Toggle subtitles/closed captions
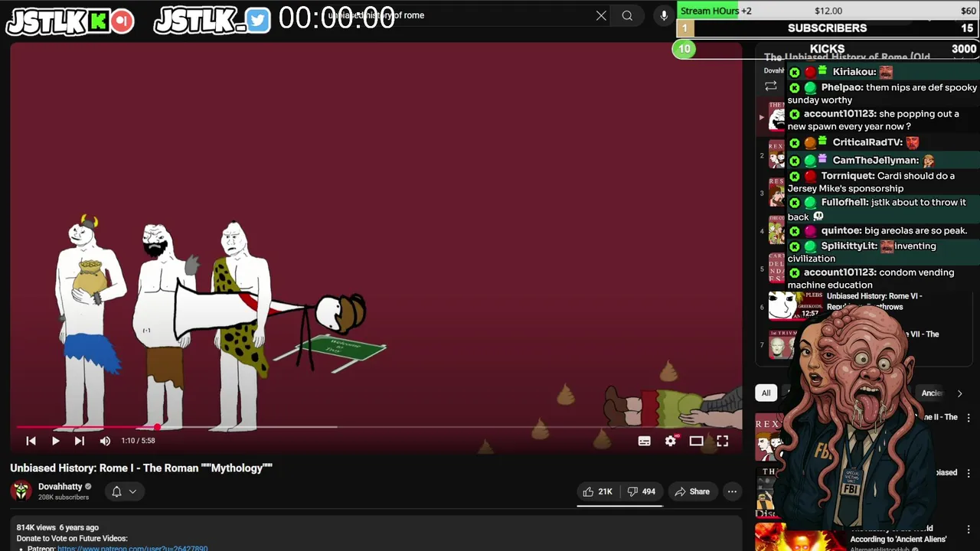The width and height of the screenshot is (980, 551). (645, 441)
